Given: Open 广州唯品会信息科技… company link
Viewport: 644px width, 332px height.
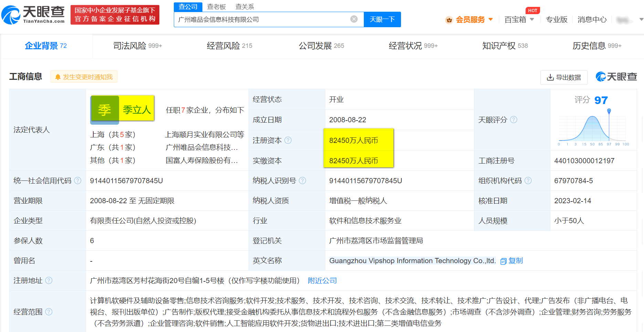Looking at the screenshot, I should click(202, 147).
